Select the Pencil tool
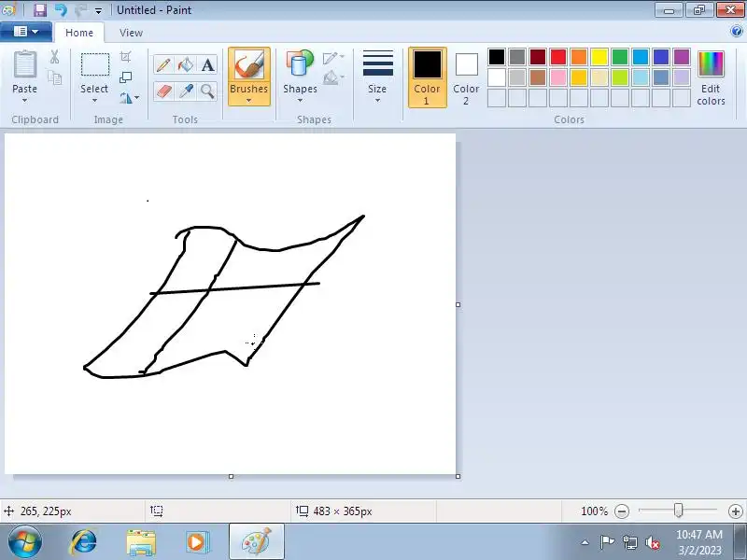 coord(163,64)
